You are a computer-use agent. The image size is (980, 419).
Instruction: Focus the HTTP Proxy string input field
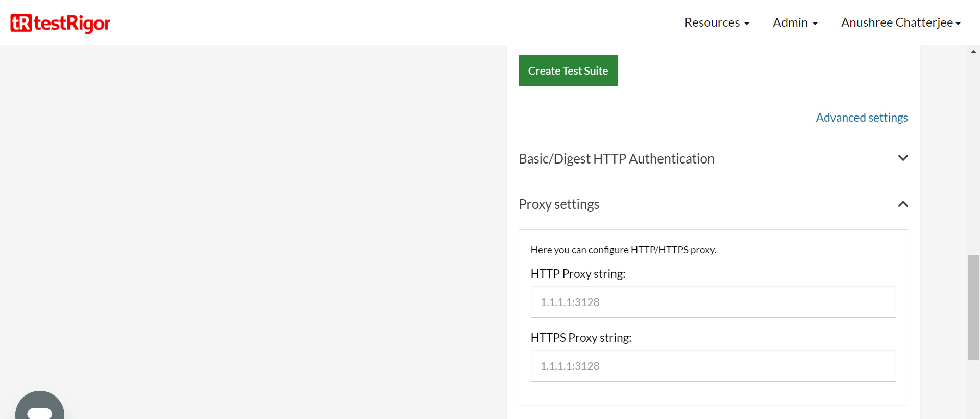[x=713, y=302]
